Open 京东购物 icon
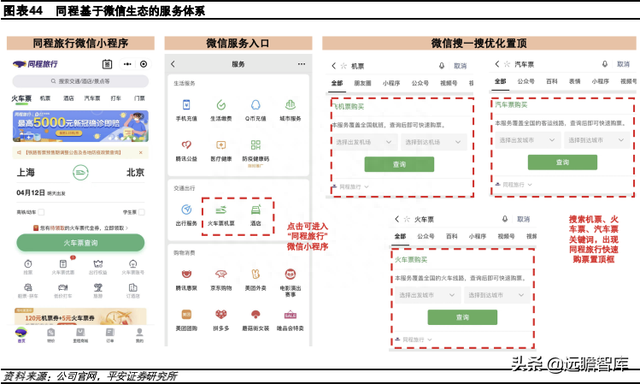 coord(221,274)
